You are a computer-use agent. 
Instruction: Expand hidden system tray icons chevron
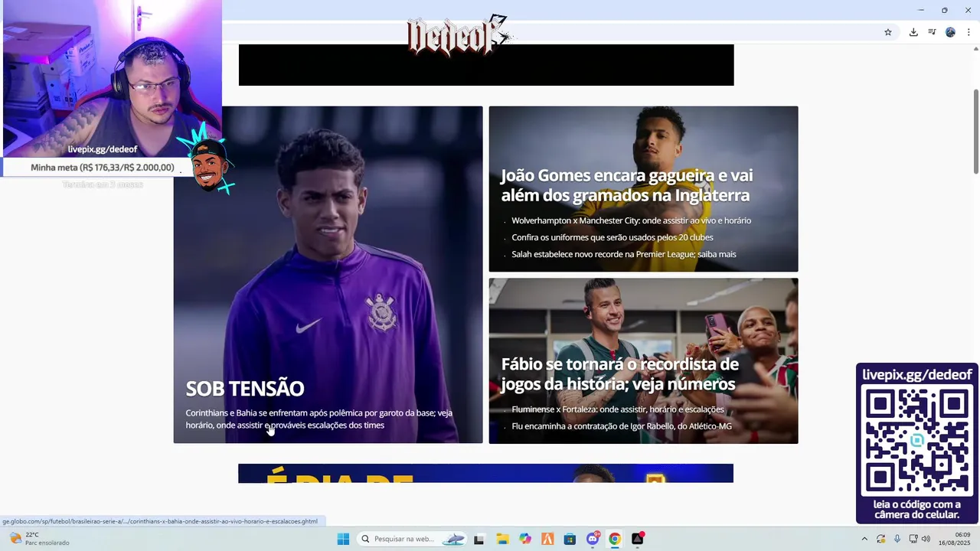pos(864,539)
